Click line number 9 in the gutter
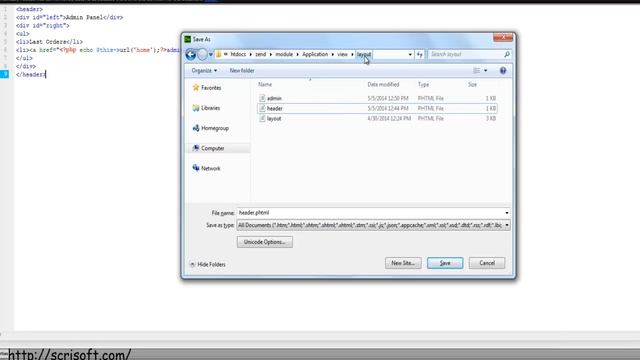640x360 pixels. click(5, 74)
